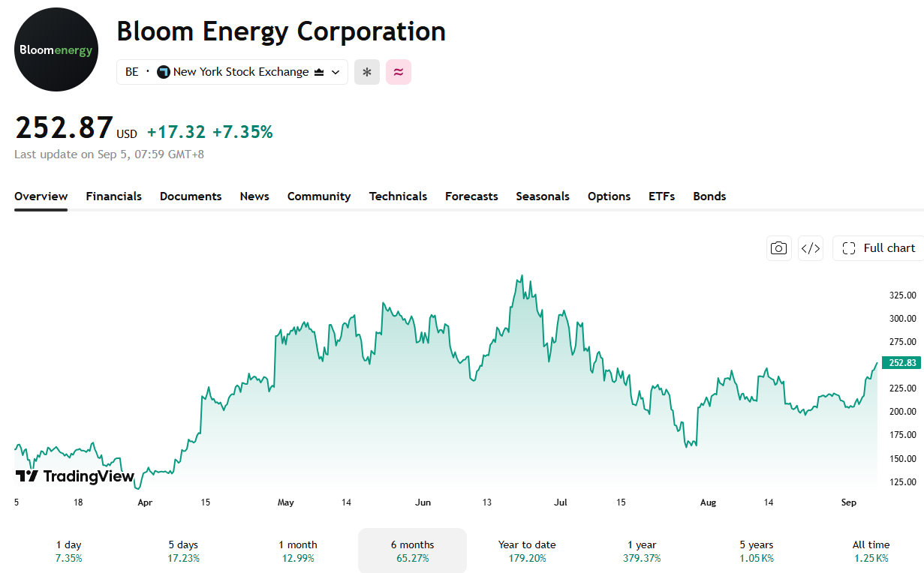The image size is (924, 573).
Task: Open the Forecasts tab
Action: point(471,196)
